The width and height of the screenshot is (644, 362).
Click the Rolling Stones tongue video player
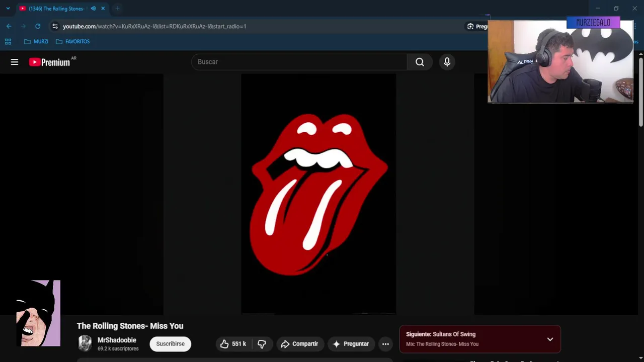click(x=318, y=194)
